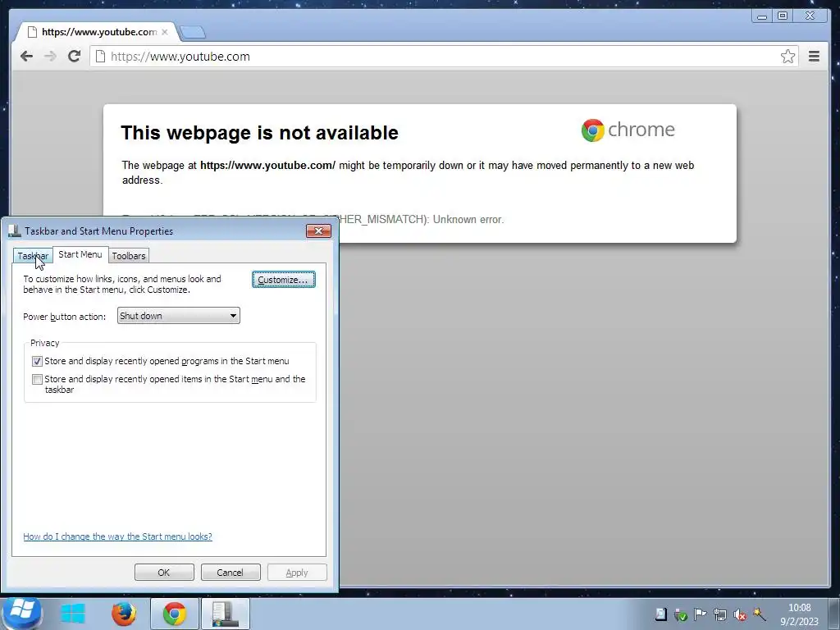Click the properties dialog title icon
Image resolution: width=840 pixels, height=630 pixels.
pos(15,231)
